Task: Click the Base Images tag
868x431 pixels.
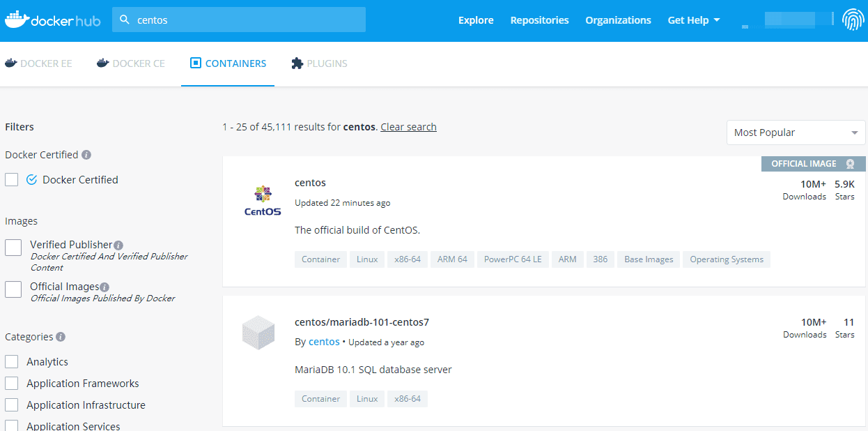Action: (x=649, y=259)
